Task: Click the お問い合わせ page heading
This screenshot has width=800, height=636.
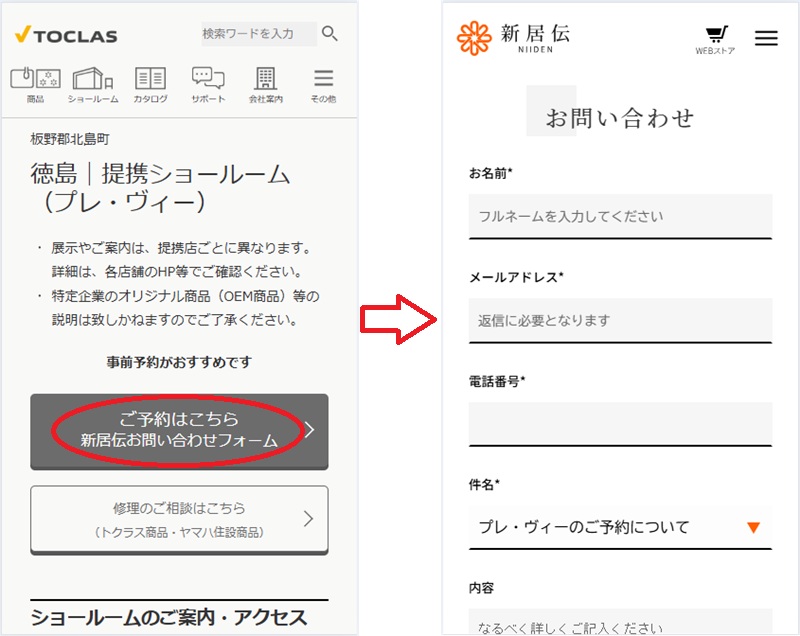Action: pyautogui.click(x=619, y=118)
